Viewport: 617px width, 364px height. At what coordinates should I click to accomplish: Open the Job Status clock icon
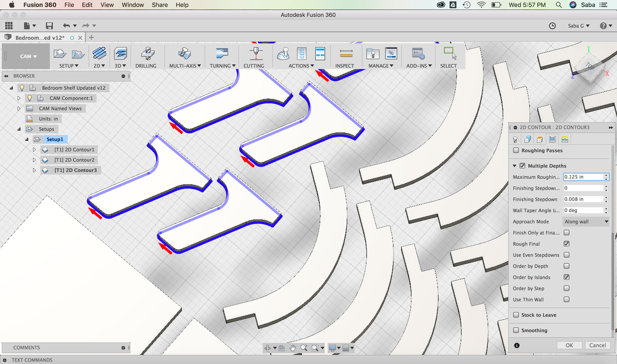pyautogui.click(x=552, y=26)
